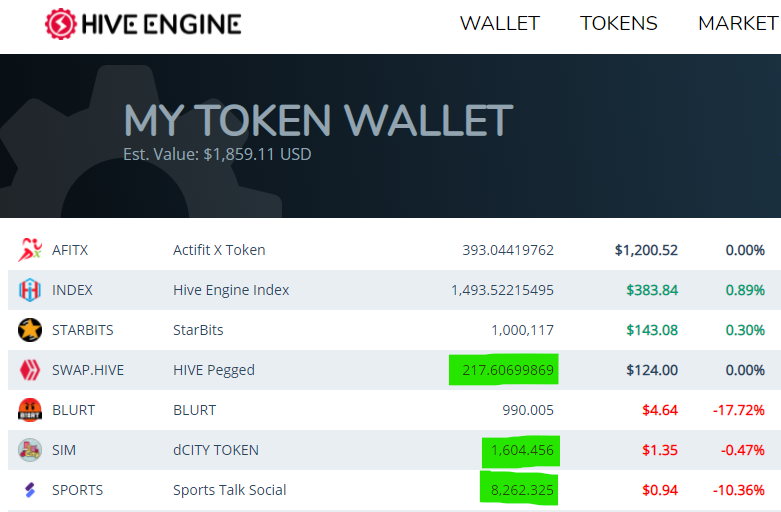Select the STARBITS symbol text
The height and width of the screenshot is (512, 781).
(x=83, y=330)
